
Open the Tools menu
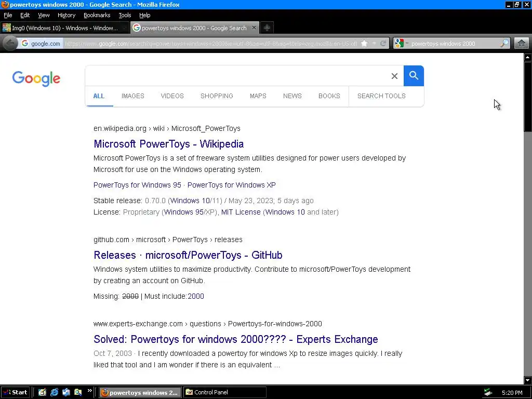[125, 15]
